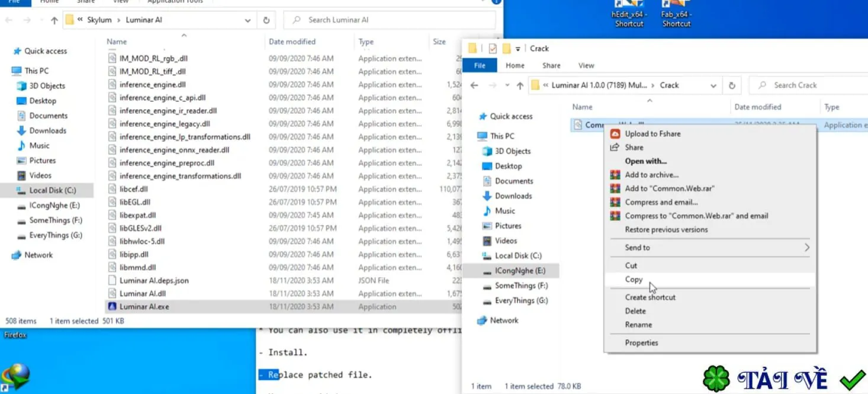868x394 pixels.
Task: Select the inference_engine.dll file
Action: [x=152, y=85]
